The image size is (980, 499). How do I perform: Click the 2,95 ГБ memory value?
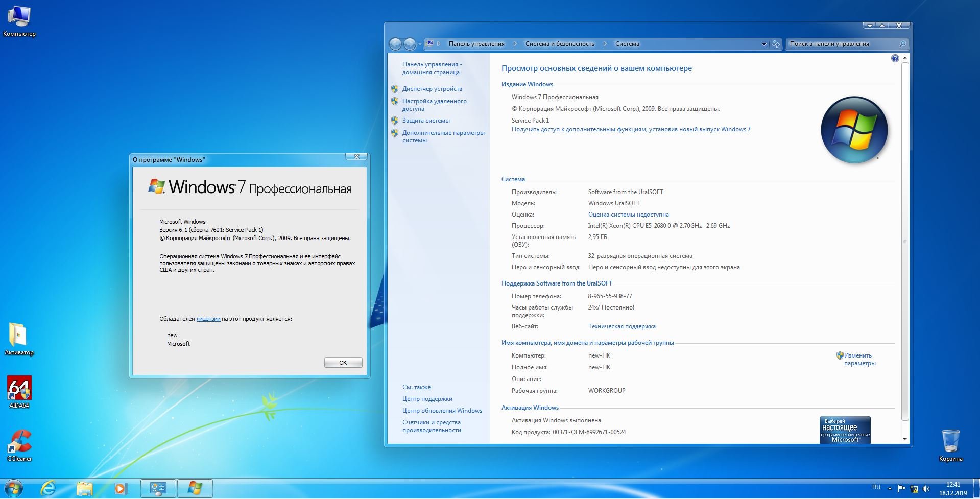point(597,237)
